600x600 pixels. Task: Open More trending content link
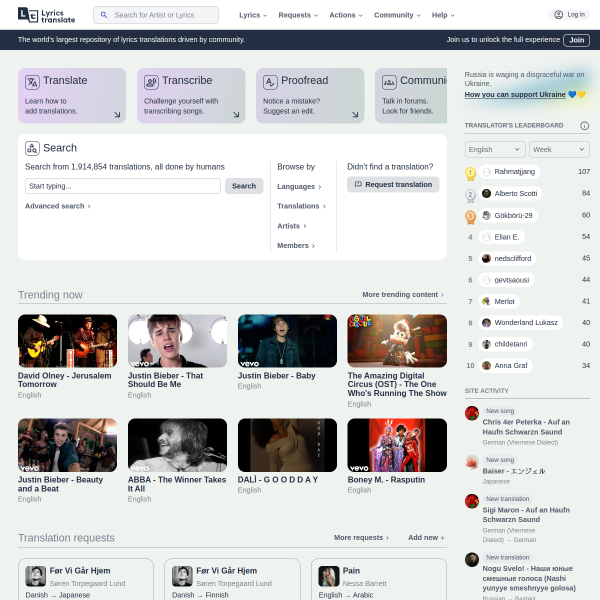click(x=403, y=295)
